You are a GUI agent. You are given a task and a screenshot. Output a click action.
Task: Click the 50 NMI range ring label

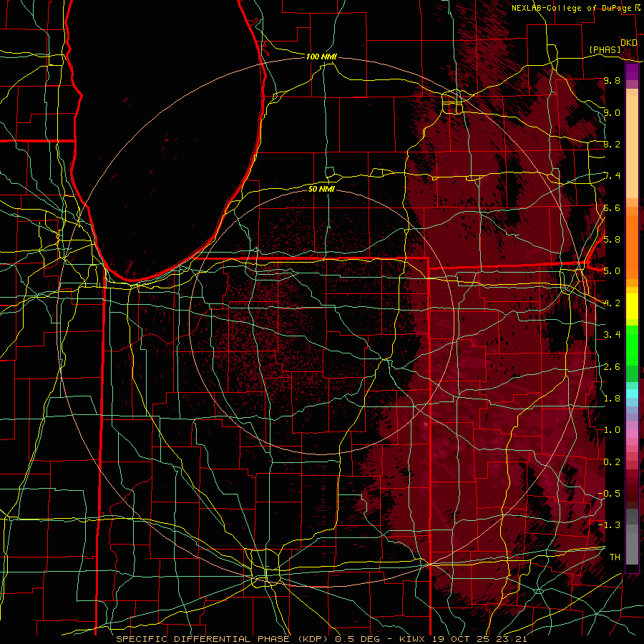coord(321,189)
